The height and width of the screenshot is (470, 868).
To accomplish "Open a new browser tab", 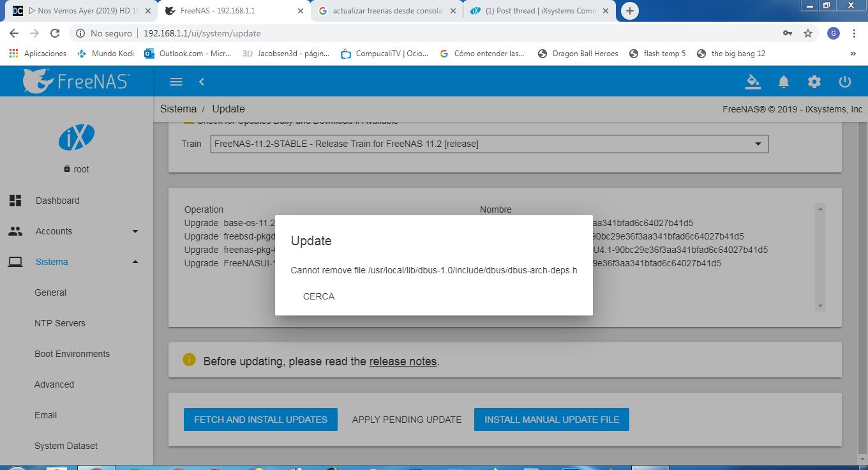I will [x=629, y=11].
